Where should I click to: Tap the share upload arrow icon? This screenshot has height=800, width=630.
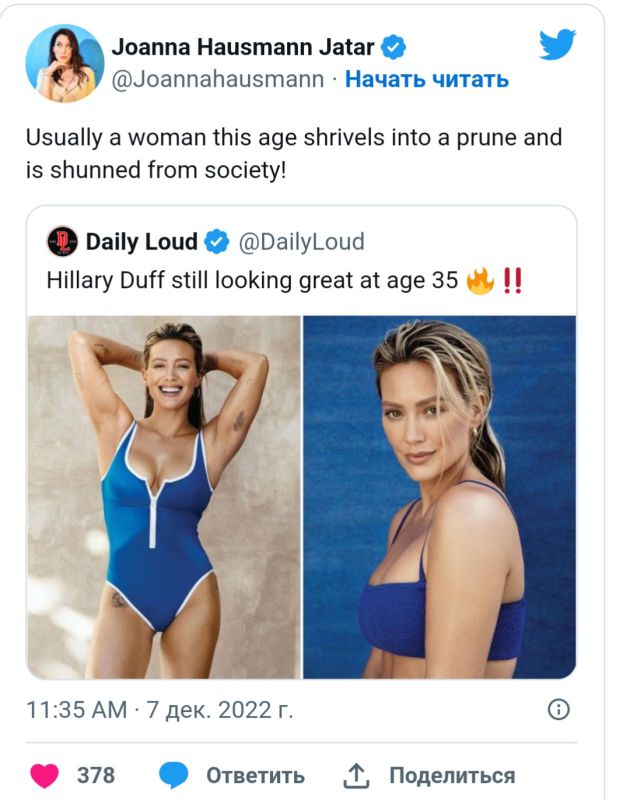(x=355, y=776)
